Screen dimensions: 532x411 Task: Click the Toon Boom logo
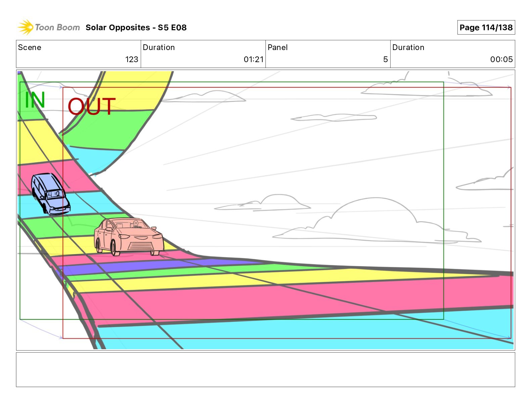[x=49, y=27]
